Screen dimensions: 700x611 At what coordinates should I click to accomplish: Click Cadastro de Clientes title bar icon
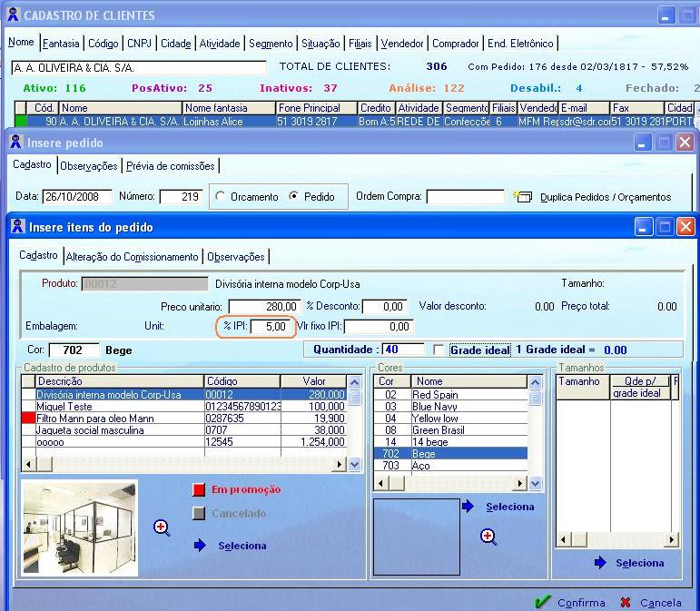pyautogui.click(x=13, y=15)
